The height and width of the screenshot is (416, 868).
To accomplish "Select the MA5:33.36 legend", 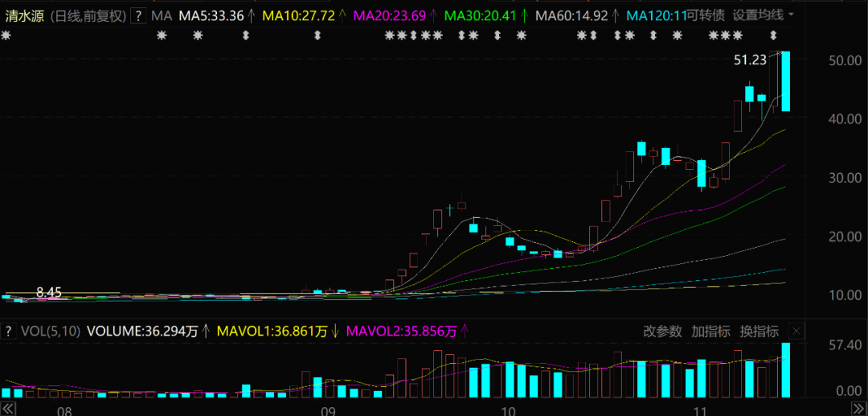I will click(211, 15).
